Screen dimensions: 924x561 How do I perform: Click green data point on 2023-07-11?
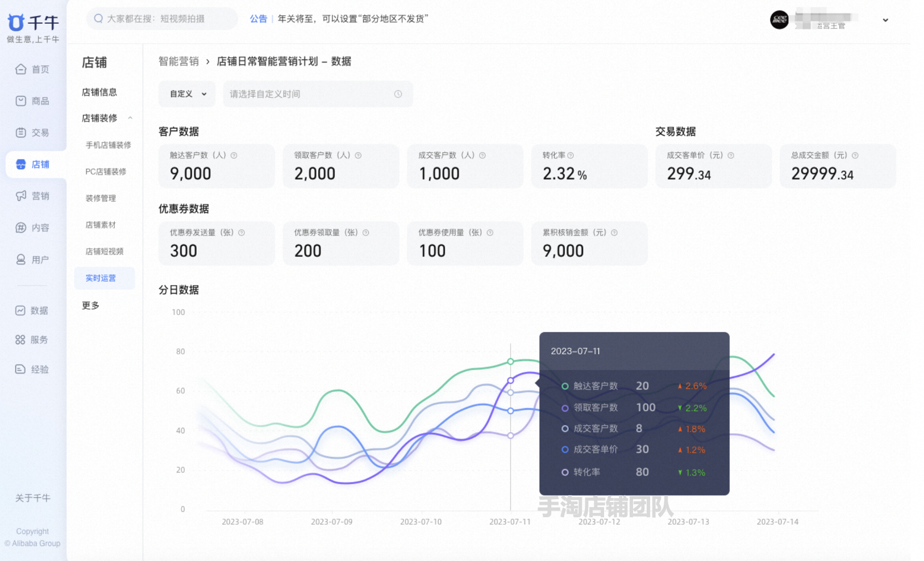(511, 362)
